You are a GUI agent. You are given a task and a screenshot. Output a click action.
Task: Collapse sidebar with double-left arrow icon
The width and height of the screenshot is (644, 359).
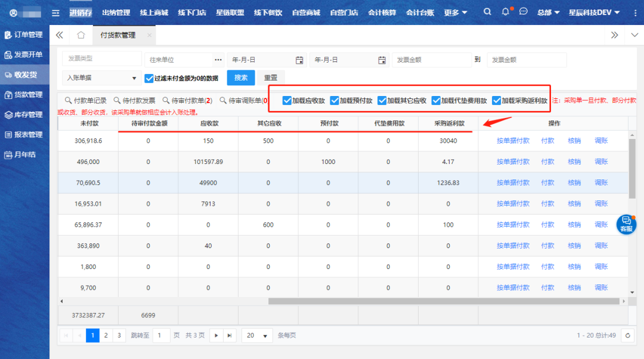(x=60, y=35)
